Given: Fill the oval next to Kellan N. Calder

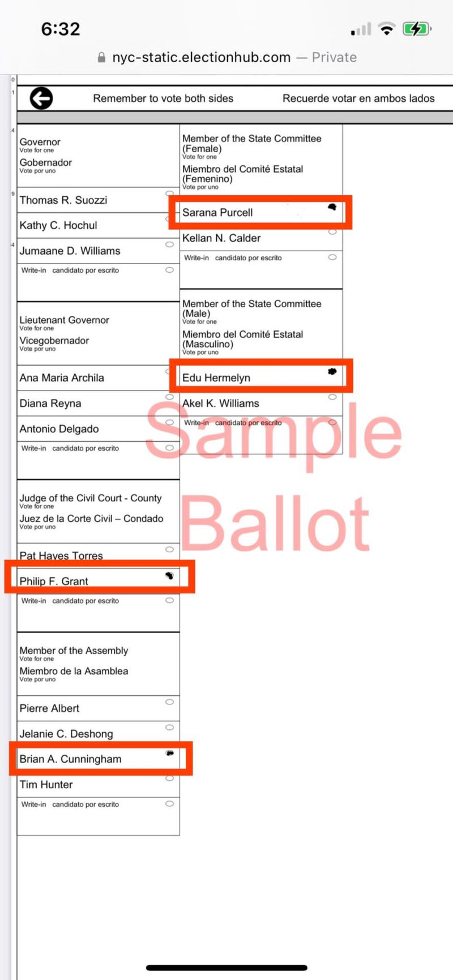Looking at the screenshot, I should point(332,231).
